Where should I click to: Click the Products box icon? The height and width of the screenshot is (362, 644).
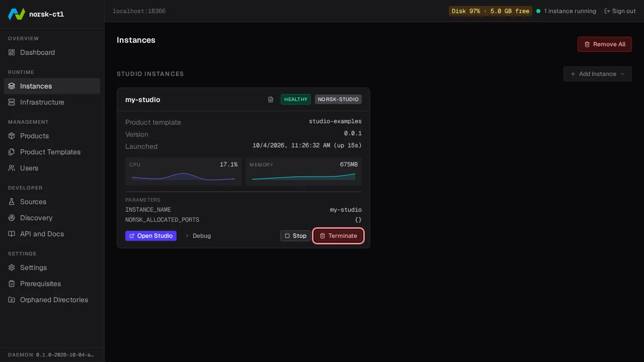click(12, 136)
